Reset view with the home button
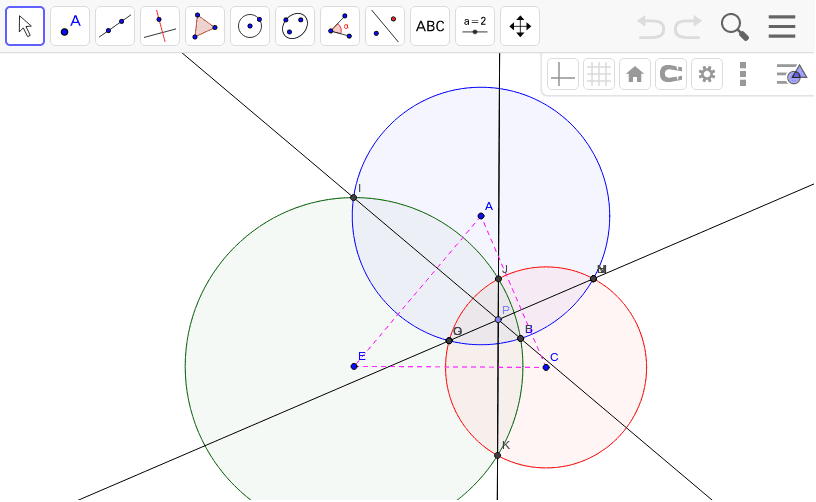Image resolution: width=816 pixels, height=502 pixels. click(x=635, y=74)
